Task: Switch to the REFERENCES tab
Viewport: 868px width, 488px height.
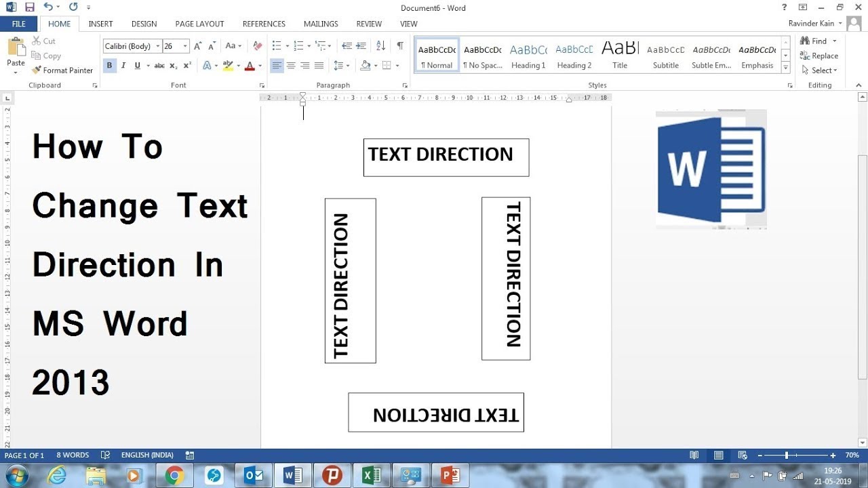Action: [264, 24]
